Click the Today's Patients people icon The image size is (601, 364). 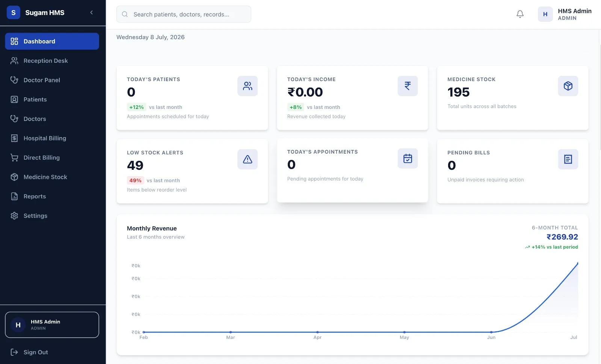(248, 86)
